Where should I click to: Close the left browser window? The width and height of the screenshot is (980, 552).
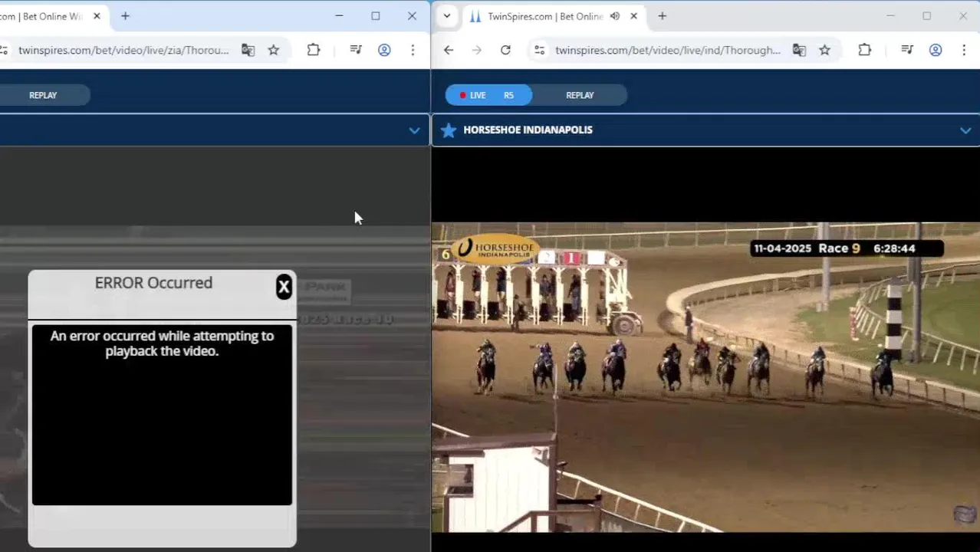(x=412, y=16)
